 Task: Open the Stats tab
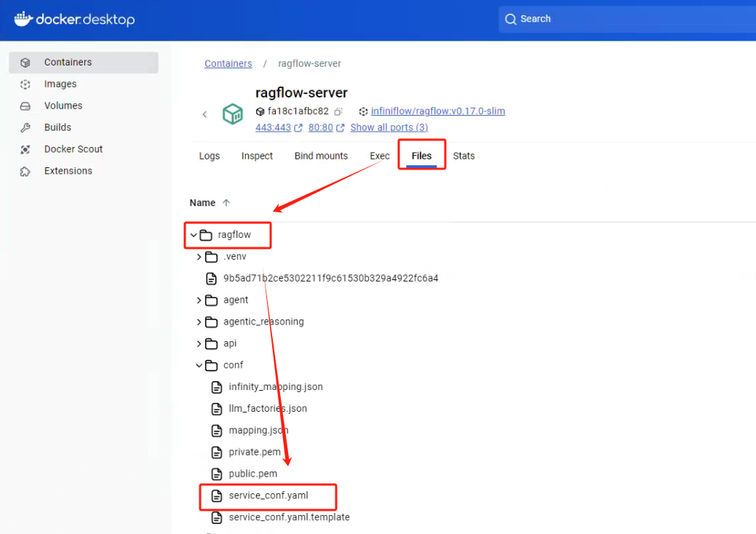(x=463, y=156)
